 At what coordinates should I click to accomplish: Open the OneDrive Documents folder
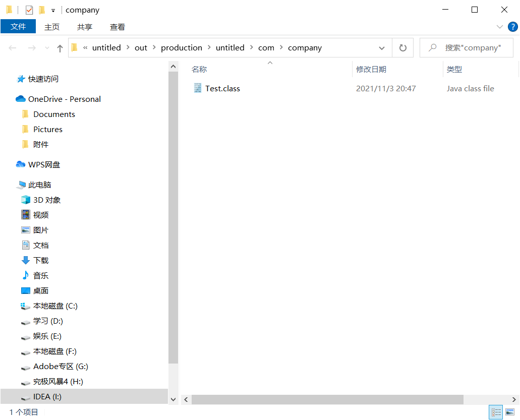[x=54, y=114]
